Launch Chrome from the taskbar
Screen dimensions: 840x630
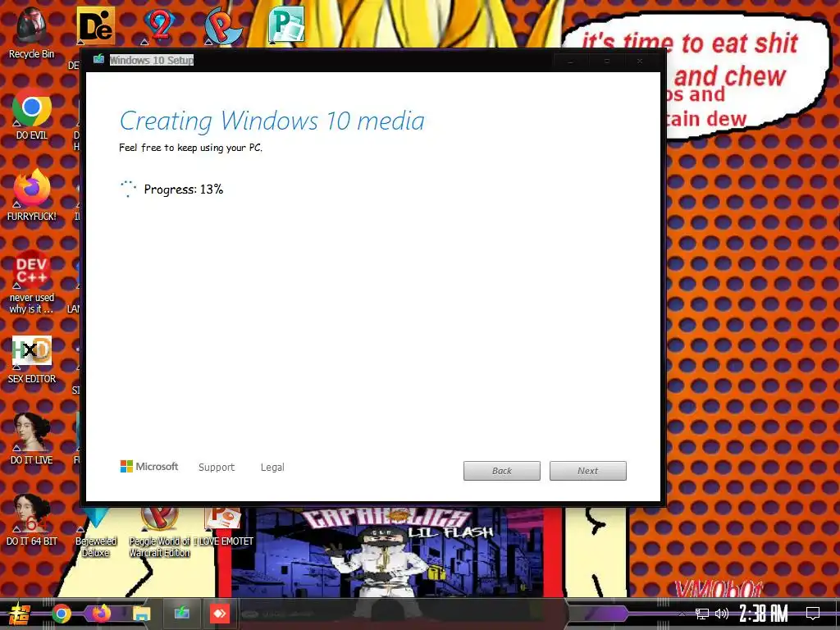coord(61,614)
